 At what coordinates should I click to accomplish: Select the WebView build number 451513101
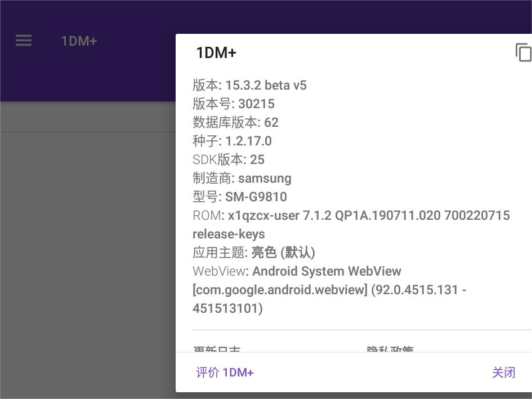pyautogui.click(x=227, y=309)
